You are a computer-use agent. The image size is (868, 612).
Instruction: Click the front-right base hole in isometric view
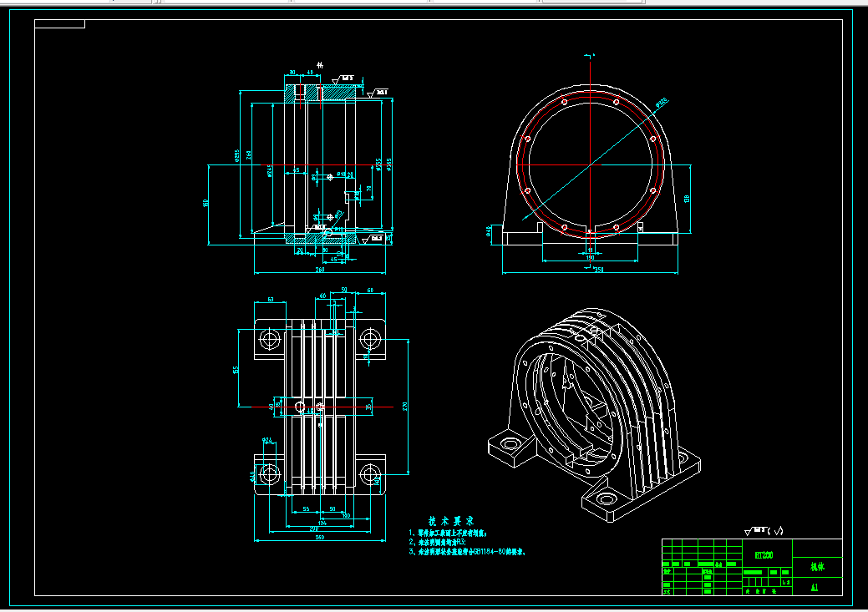pos(607,499)
